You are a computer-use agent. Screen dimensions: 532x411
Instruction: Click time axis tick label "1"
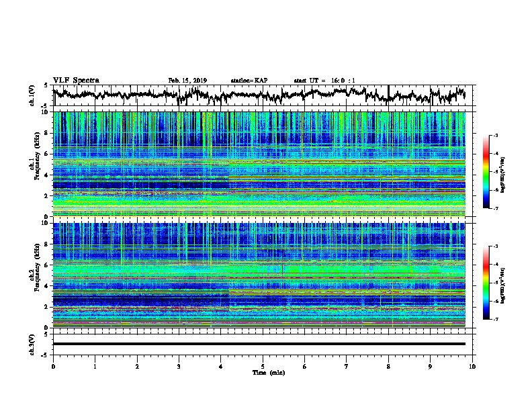click(95, 367)
